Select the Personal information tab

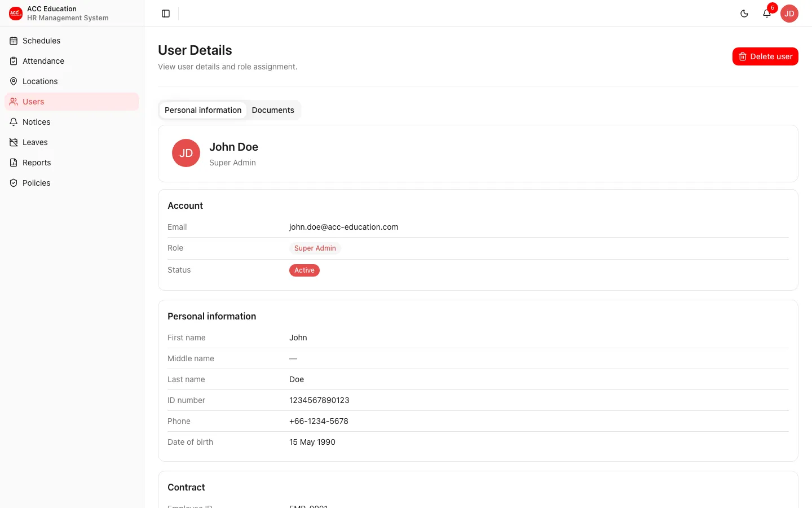click(203, 110)
